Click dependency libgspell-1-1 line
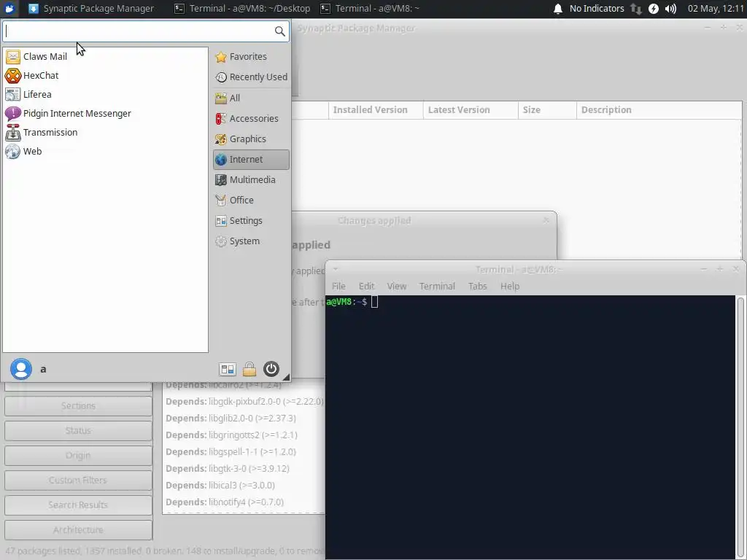The image size is (747, 560). 231,452
